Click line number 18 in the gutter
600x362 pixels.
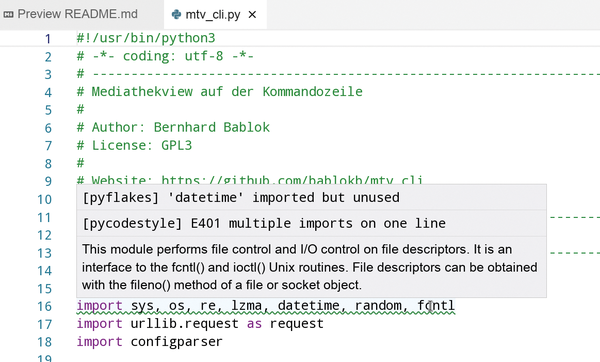coord(44,342)
